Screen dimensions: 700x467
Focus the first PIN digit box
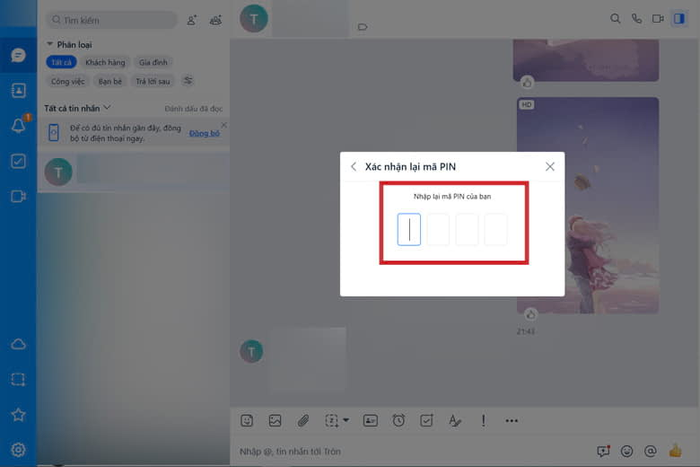pyautogui.click(x=409, y=229)
